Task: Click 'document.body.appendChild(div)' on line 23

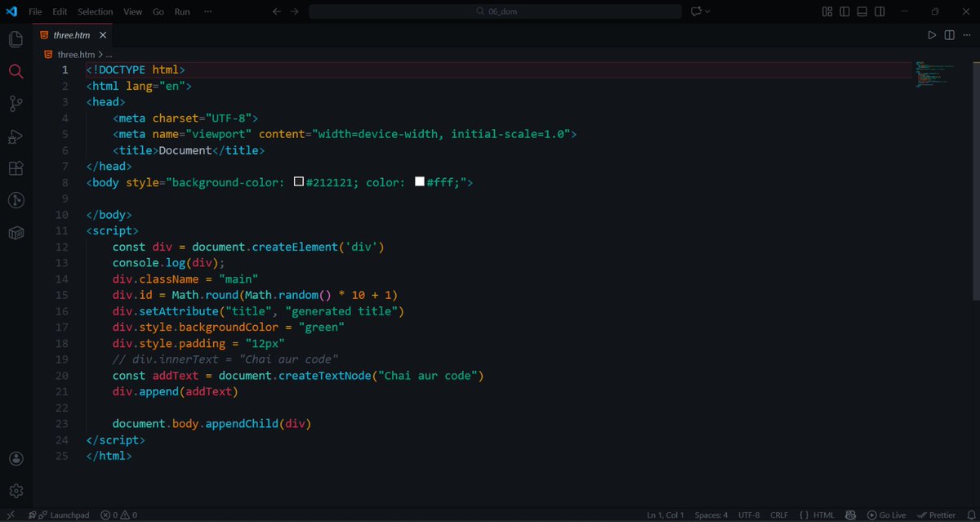Action: (x=212, y=424)
